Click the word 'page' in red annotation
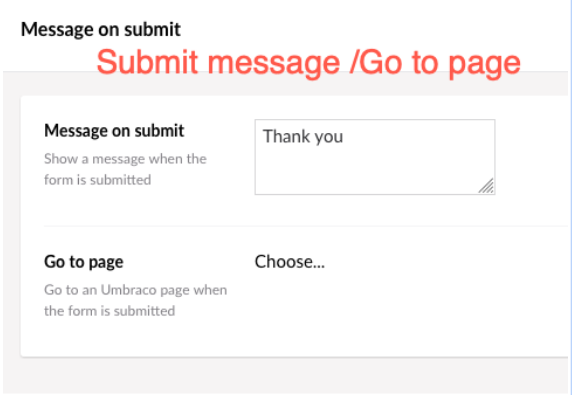The height and width of the screenshot is (395, 572). tap(484, 65)
